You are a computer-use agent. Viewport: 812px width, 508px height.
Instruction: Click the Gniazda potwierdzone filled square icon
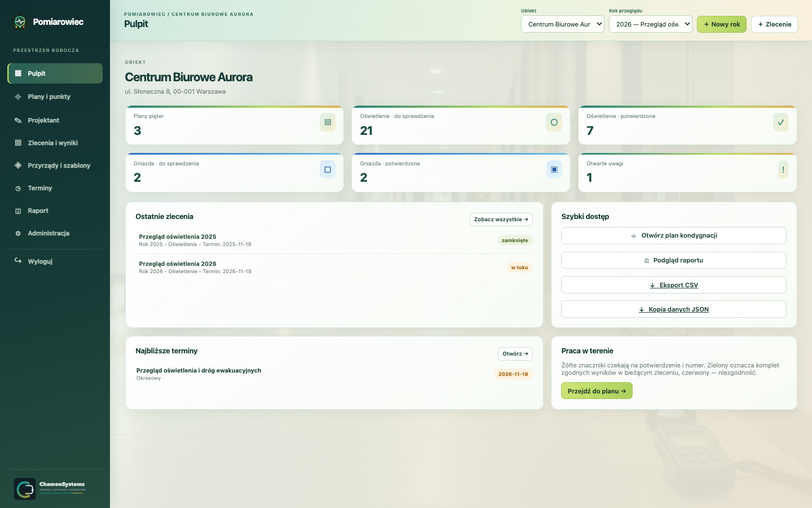click(554, 169)
